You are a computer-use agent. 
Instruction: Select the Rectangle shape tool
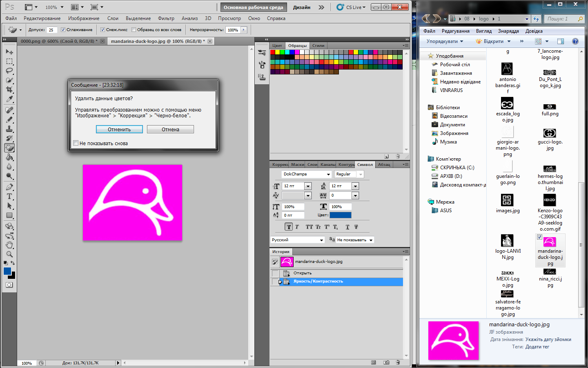tap(9, 215)
